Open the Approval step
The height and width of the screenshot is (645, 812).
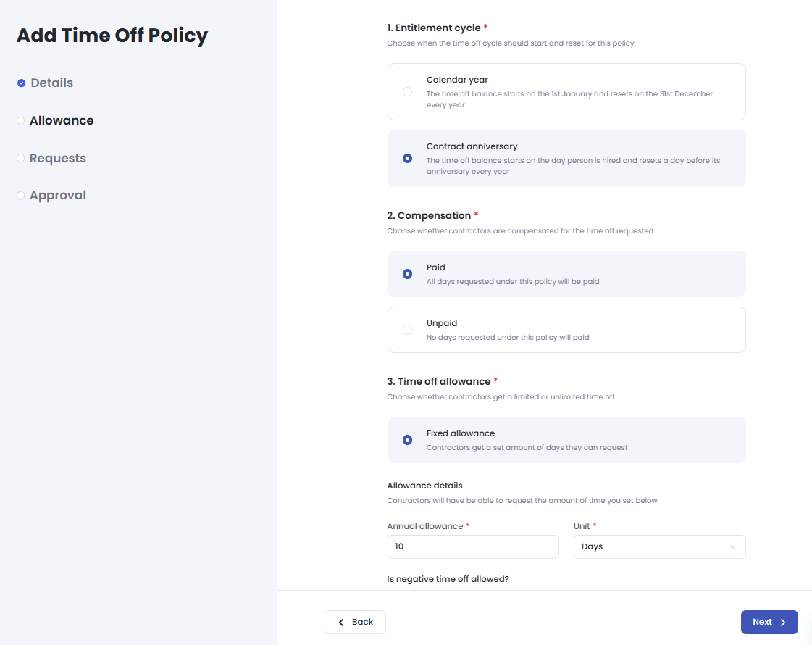click(x=58, y=196)
